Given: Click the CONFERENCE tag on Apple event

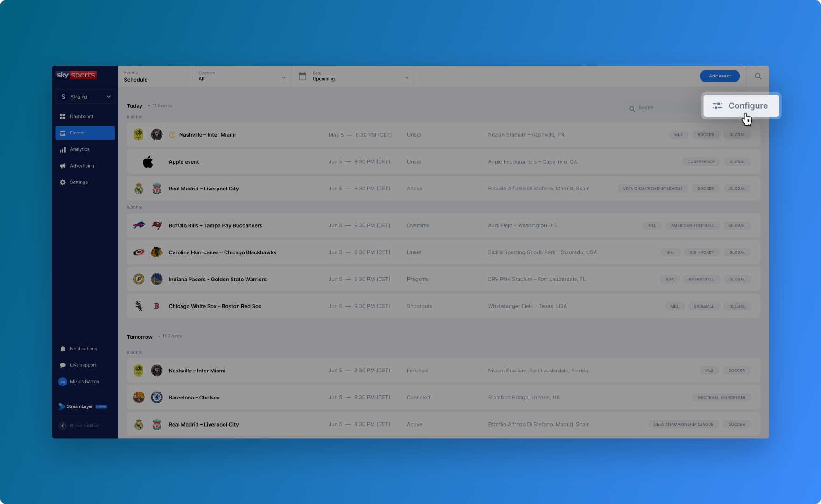Looking at the screenshot, I should pos(701,162).
